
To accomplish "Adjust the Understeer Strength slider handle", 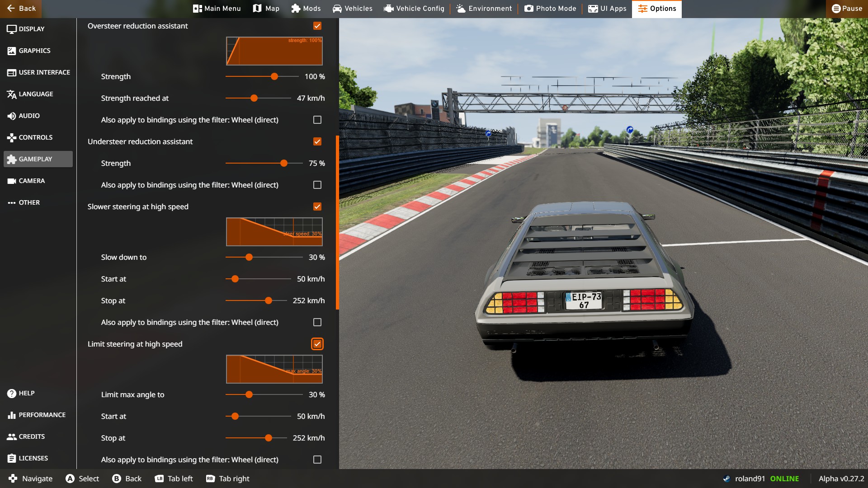I will 284,164.
